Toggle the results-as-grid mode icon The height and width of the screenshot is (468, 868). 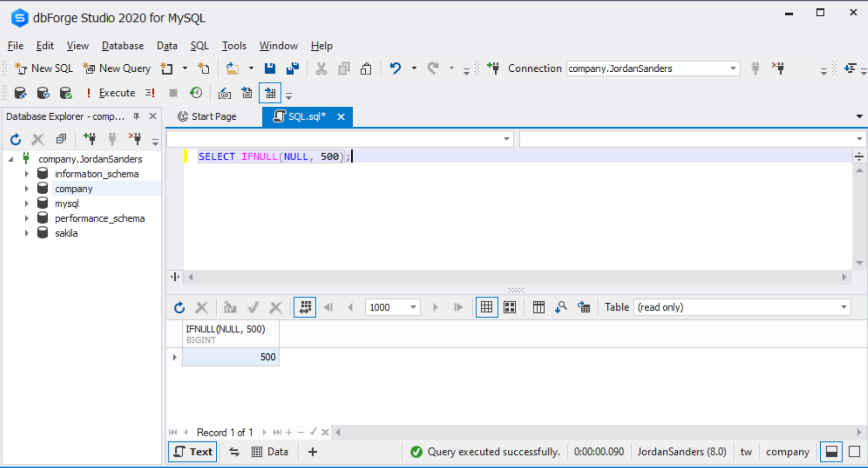click(270, 93)
